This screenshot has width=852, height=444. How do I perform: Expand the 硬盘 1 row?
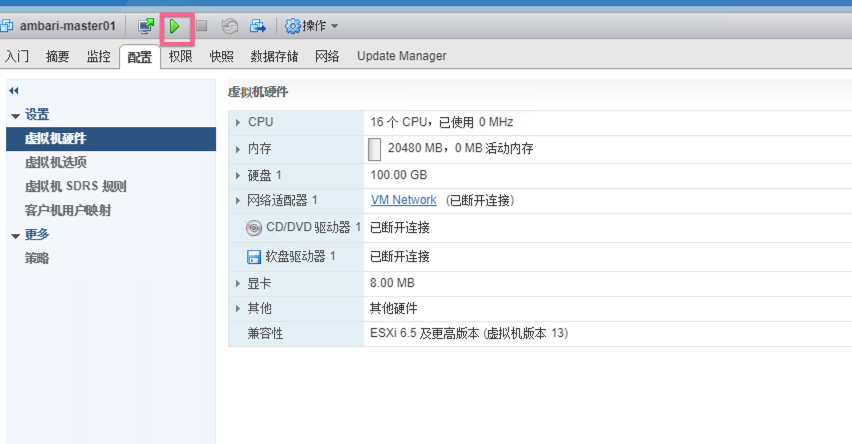[x=238, y=175]
